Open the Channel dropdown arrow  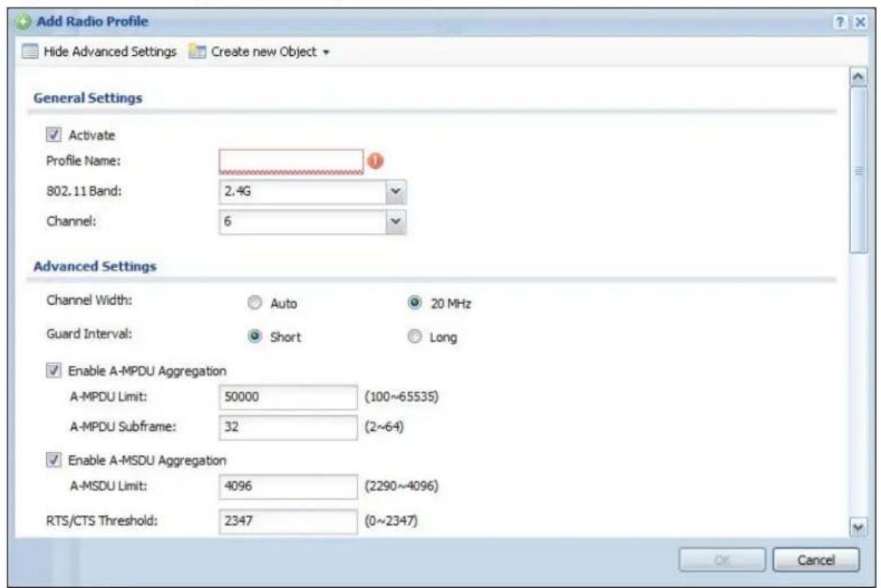click(x=395, y=222)
